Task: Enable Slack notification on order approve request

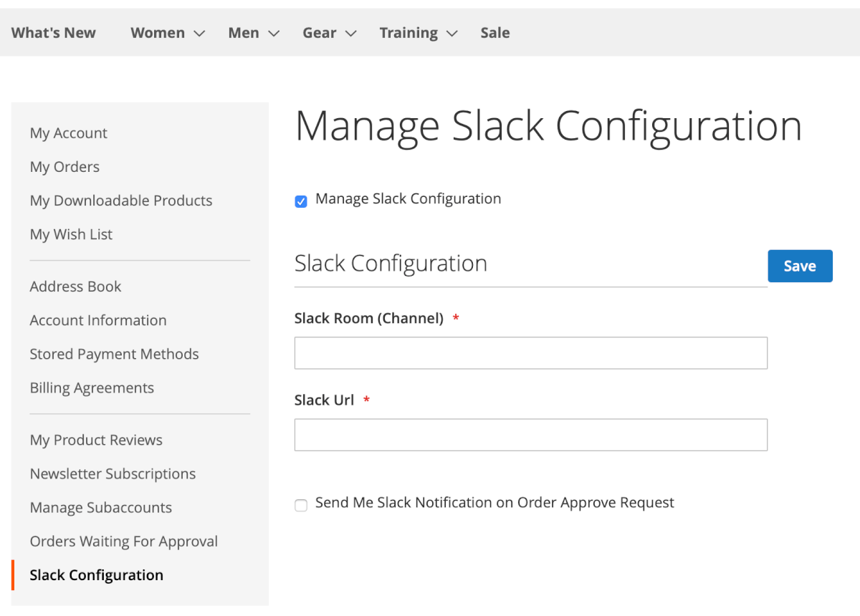Action: tap(301, 506)
